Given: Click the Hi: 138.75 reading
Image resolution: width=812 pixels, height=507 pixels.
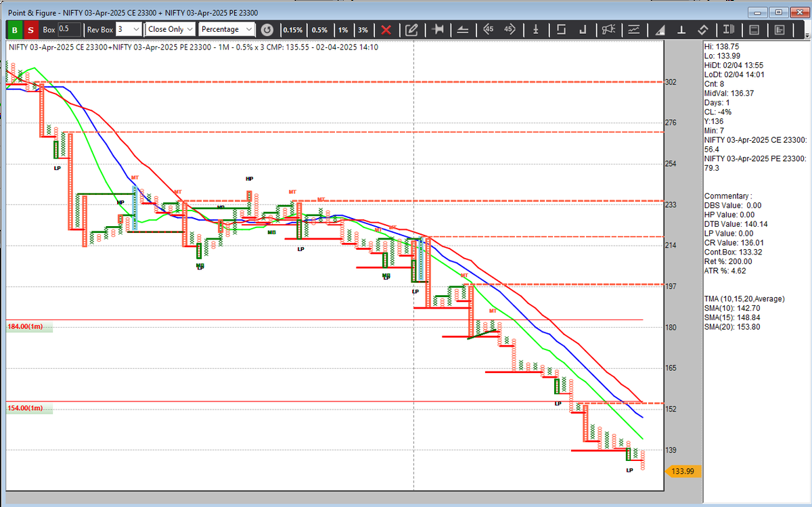Looking at the screenshot, I should point(721,47).
